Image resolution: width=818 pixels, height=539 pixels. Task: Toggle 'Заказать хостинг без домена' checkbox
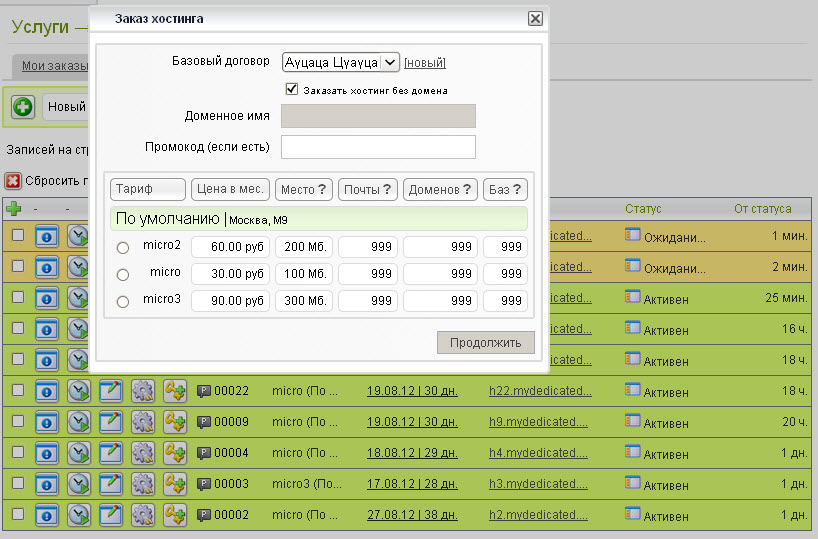[292, 89]
